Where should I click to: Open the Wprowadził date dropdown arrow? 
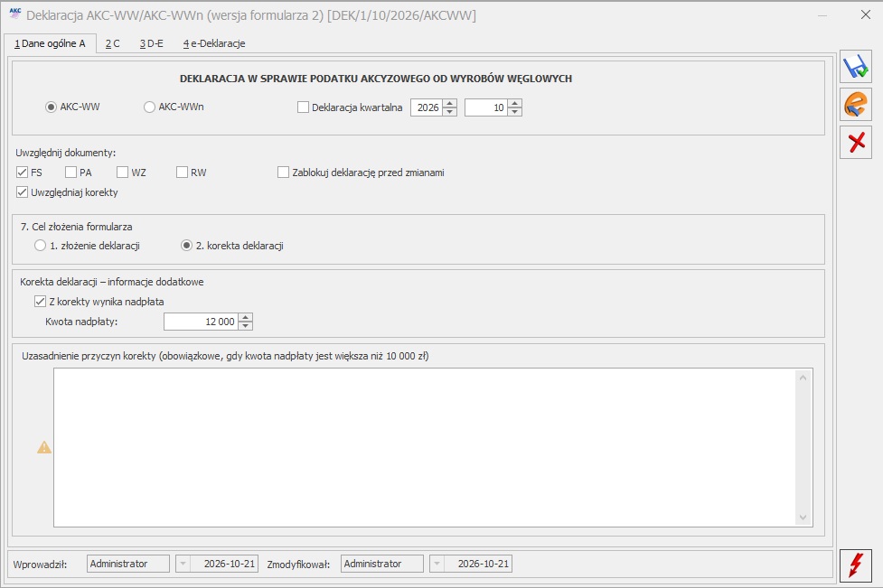[x=183, y=564]
